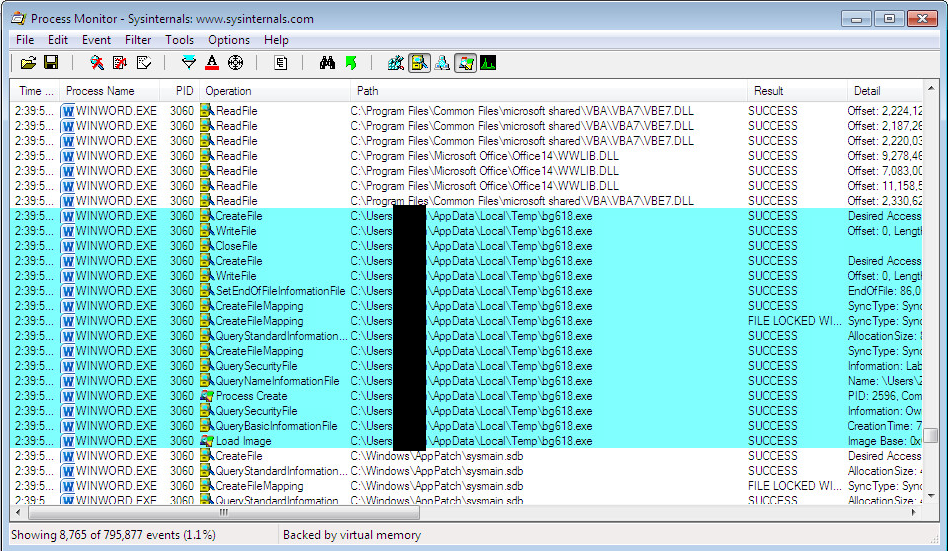Open the Filter funnel icon
The image size is (948, 551).
pyautogui.click(x=189, y=63)
